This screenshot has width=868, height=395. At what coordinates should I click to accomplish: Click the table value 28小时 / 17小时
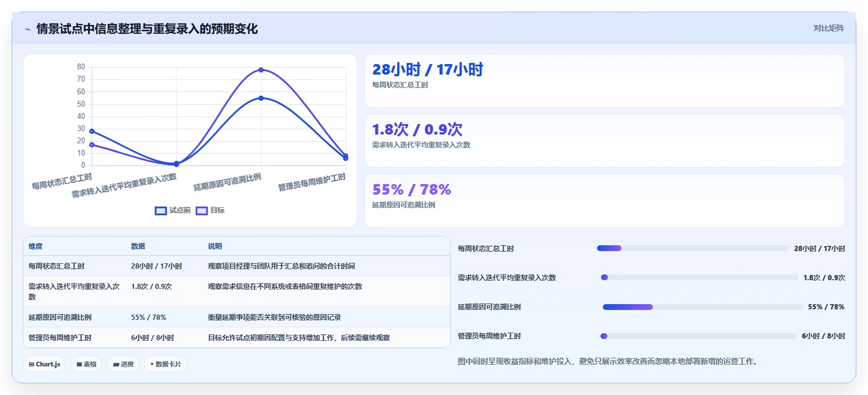pos(157,266)
